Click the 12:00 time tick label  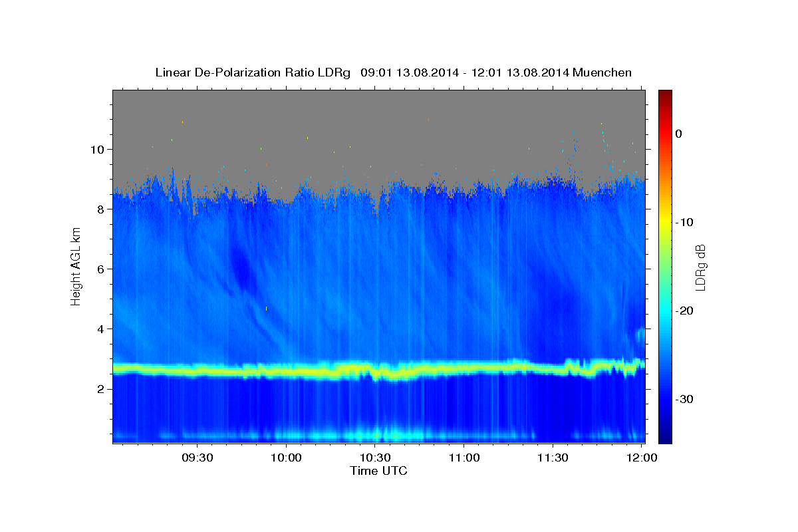tap(641, 458)
